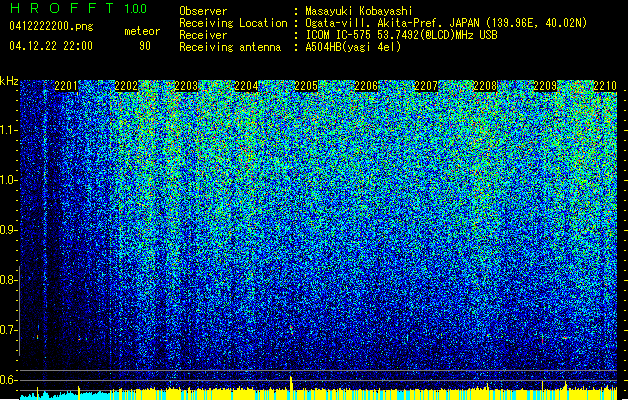Click the meteor count value 90
The height and width of the screenshot is (400, 629).
pos(145,46)
